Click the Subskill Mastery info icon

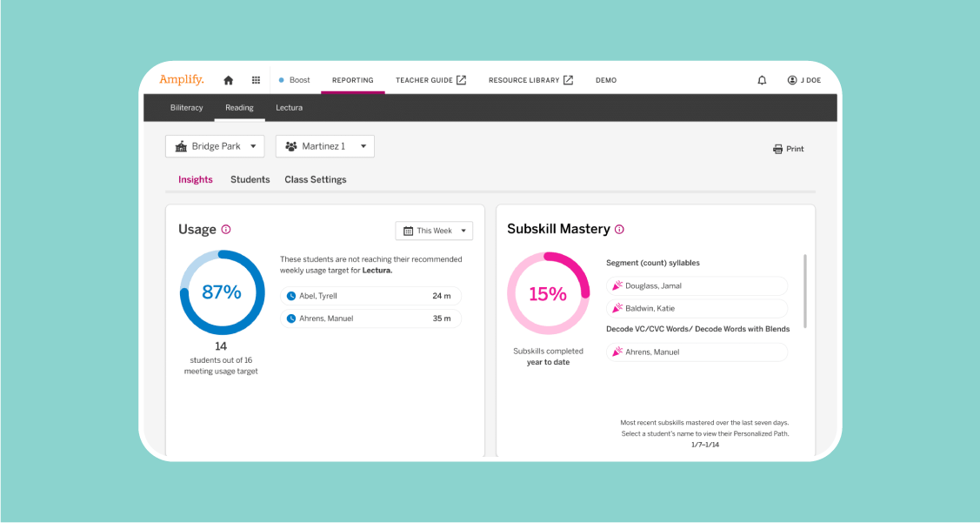coord(619,230)
